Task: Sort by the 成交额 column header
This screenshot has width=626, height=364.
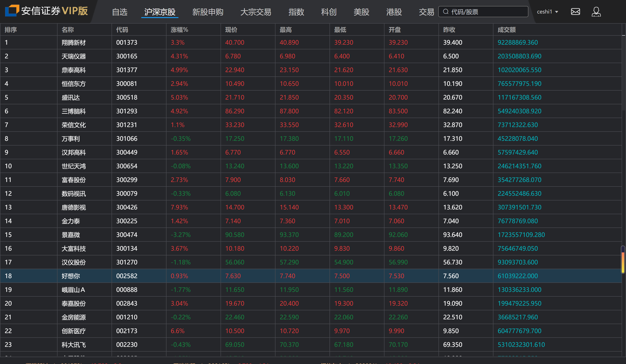Action: (507, 30)
